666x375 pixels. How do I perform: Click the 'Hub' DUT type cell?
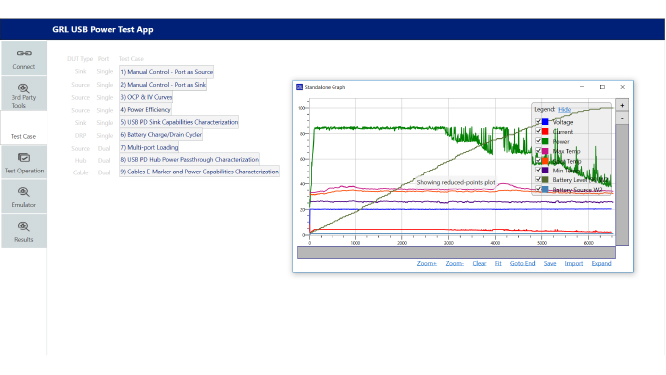pos(80,161)
